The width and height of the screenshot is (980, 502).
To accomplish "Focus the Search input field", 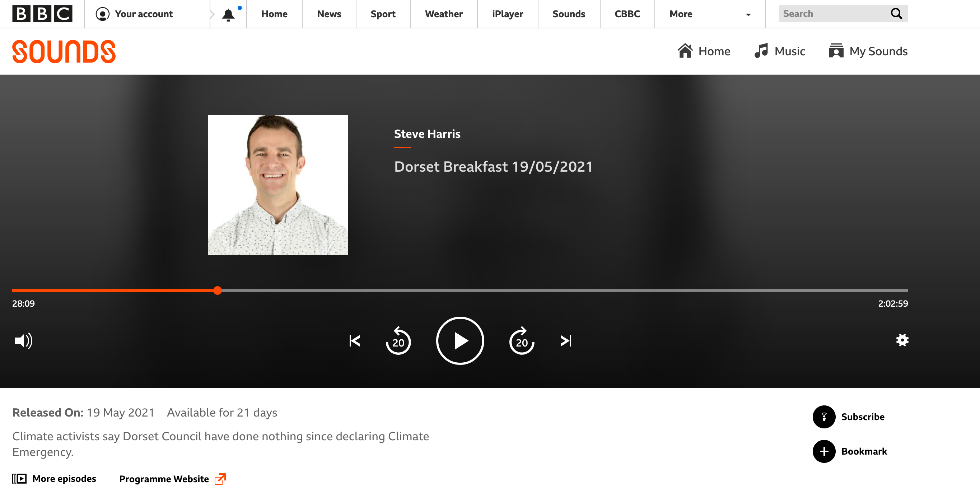I will (833, 14).
